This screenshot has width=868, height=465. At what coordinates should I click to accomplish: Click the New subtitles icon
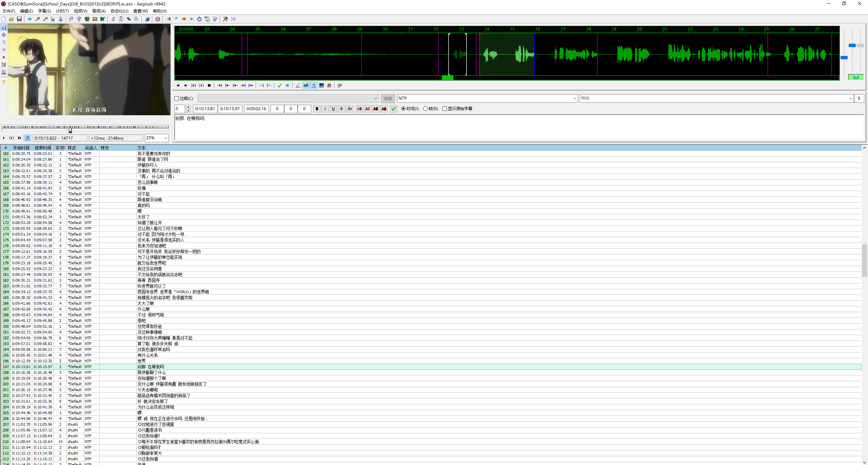tap(4, 19)
